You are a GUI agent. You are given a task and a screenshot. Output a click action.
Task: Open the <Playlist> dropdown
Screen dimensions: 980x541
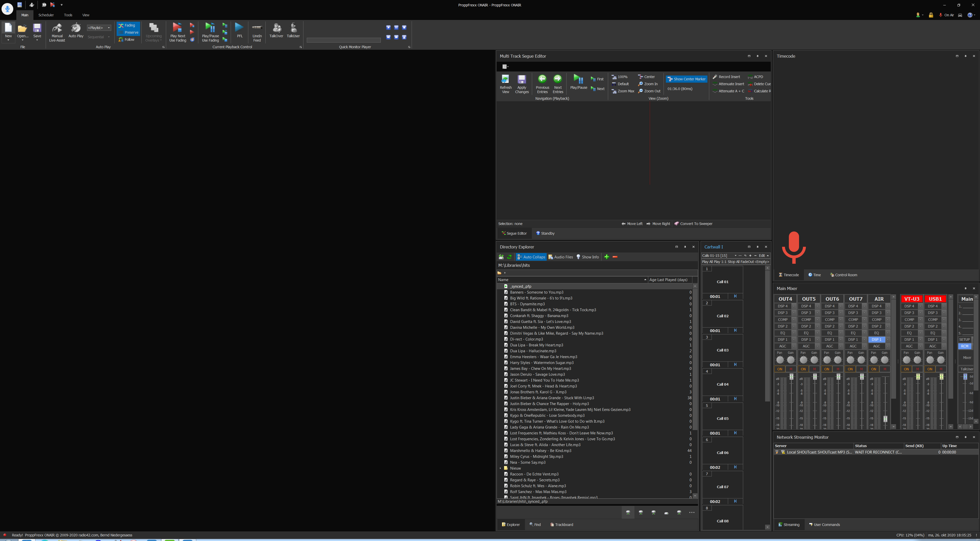coord(99,28)
